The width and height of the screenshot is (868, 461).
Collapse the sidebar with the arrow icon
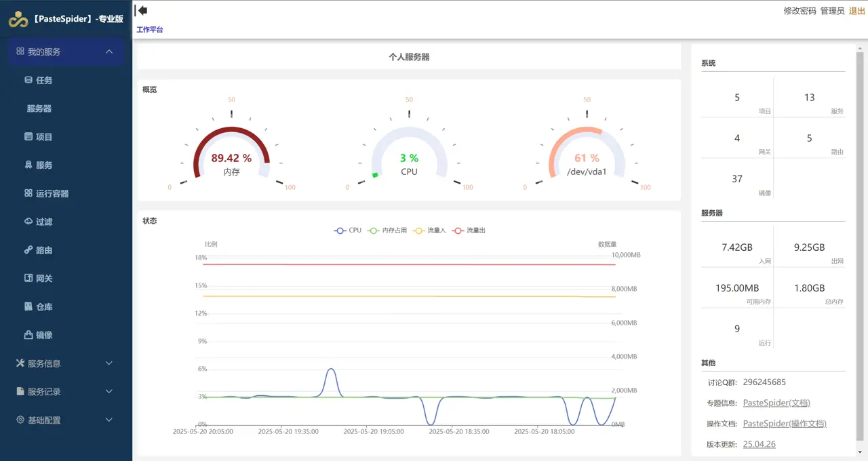142,10
